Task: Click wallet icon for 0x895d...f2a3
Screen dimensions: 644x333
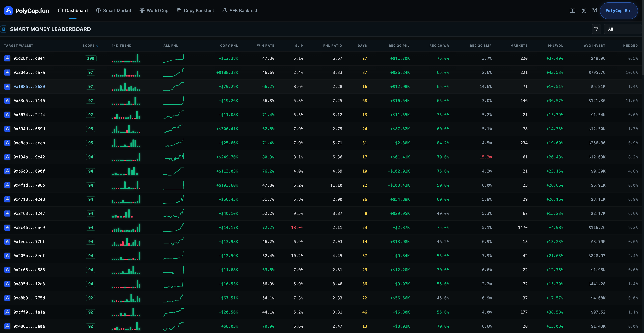Action: [x=8, y=284]
